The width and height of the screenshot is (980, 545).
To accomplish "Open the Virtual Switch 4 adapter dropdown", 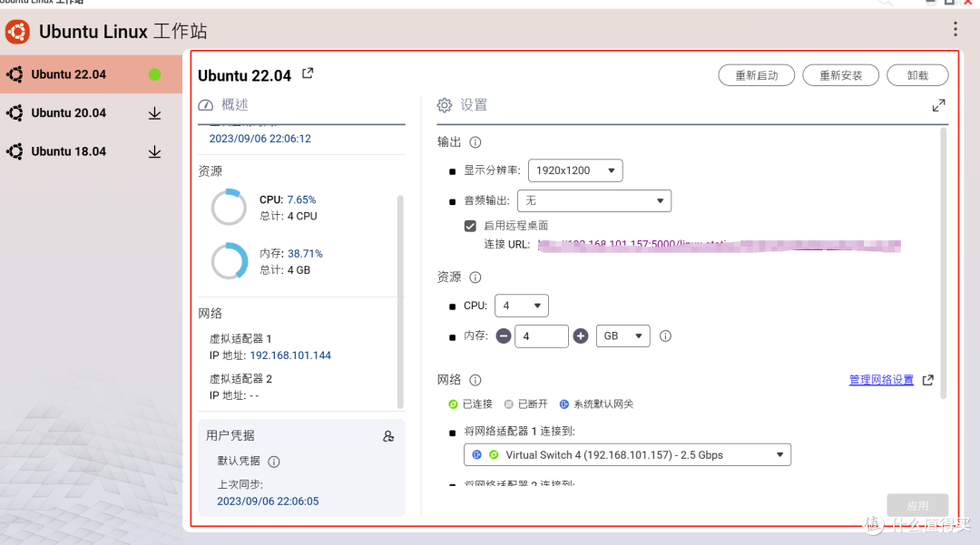I will click(627, 454).
